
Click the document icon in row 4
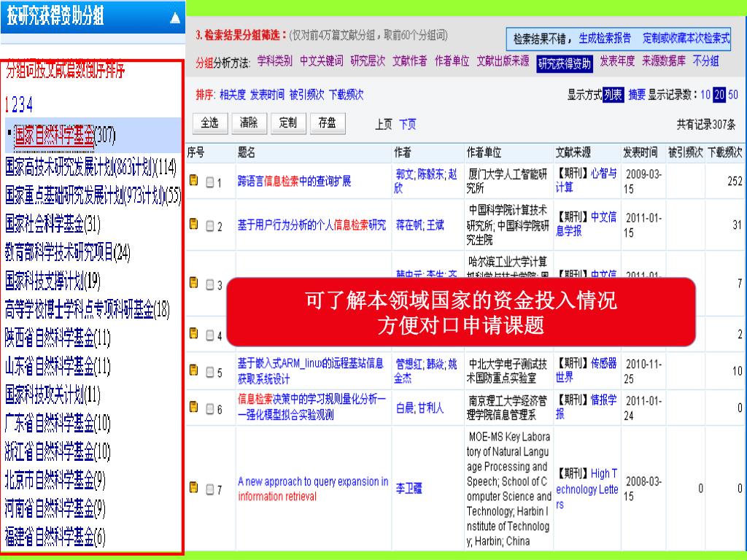pos(193,333)
